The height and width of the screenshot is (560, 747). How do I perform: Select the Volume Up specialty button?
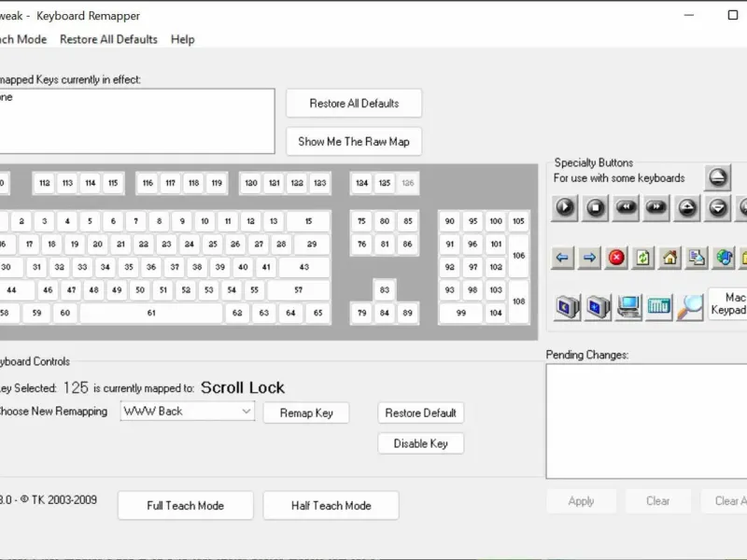click(x=687, y=207)
